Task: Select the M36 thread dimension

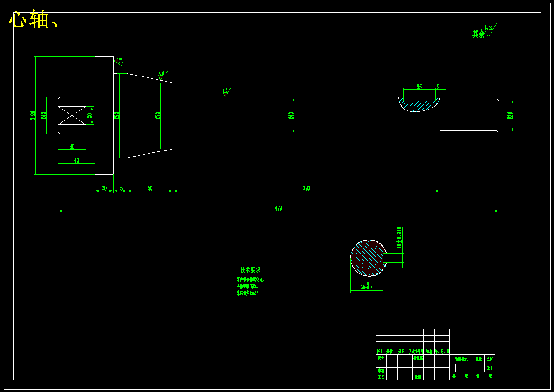Action: click(x=510, y=116)
